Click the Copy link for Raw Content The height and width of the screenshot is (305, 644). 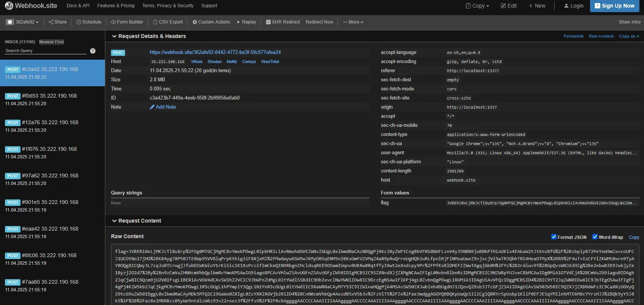(x=634, y=237)
